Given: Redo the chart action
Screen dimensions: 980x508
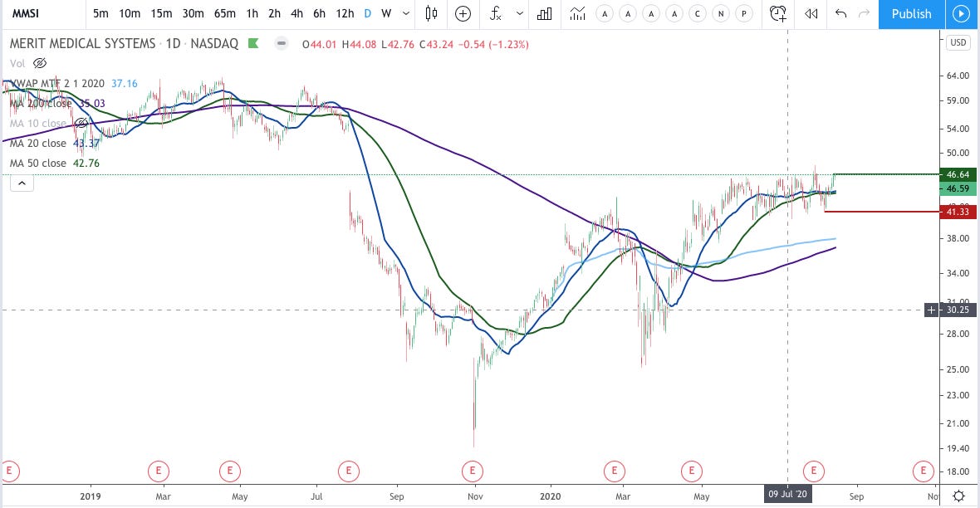Looking at the screenshot, I should 864,14.
